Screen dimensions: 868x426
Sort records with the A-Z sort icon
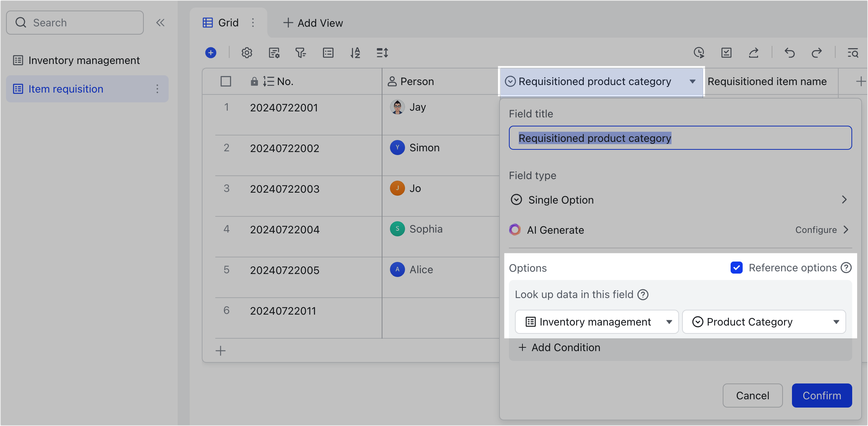tap(355, 53)
